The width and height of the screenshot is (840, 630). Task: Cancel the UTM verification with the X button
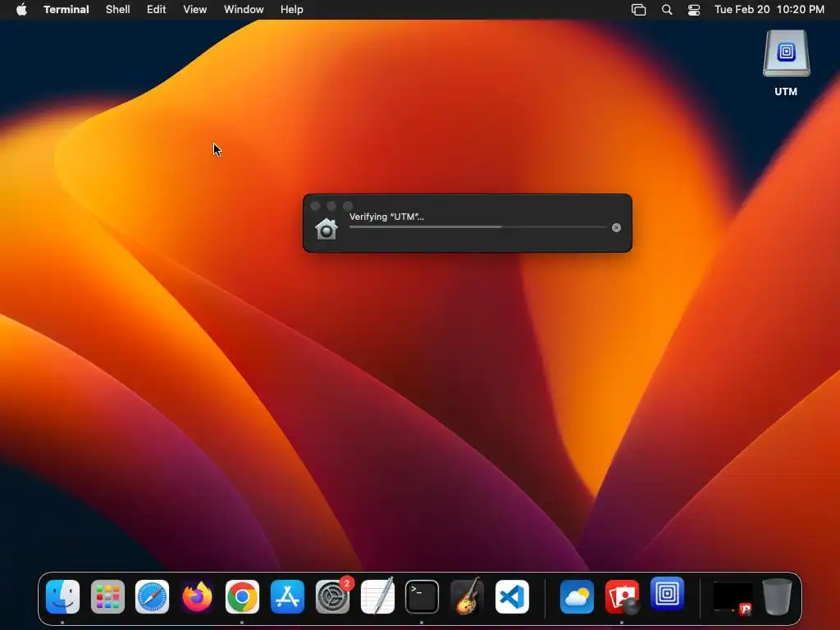pos(617,228)
